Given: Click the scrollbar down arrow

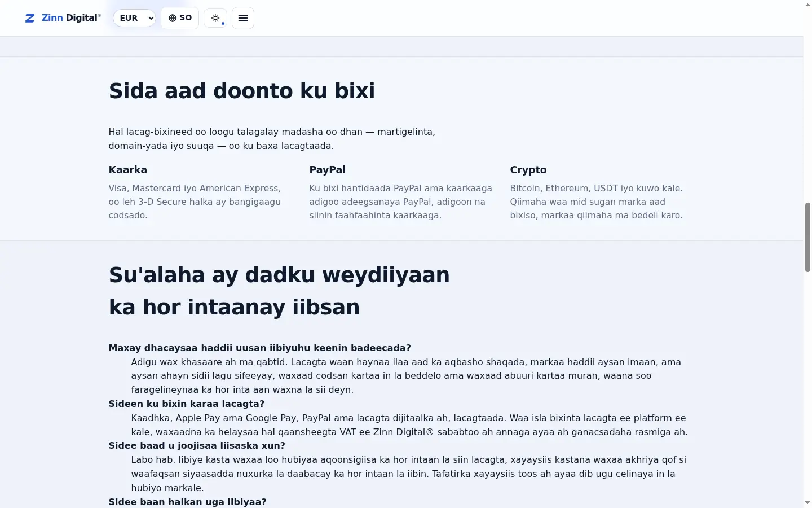Looking at the screenshot, I should click(807, 503).
